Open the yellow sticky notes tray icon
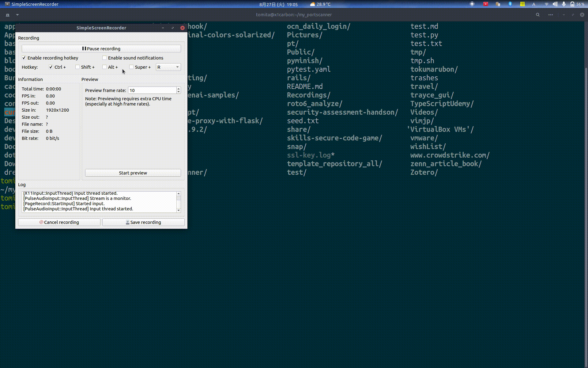The height and width of the screenshot is (368, 588). point(522,4)
